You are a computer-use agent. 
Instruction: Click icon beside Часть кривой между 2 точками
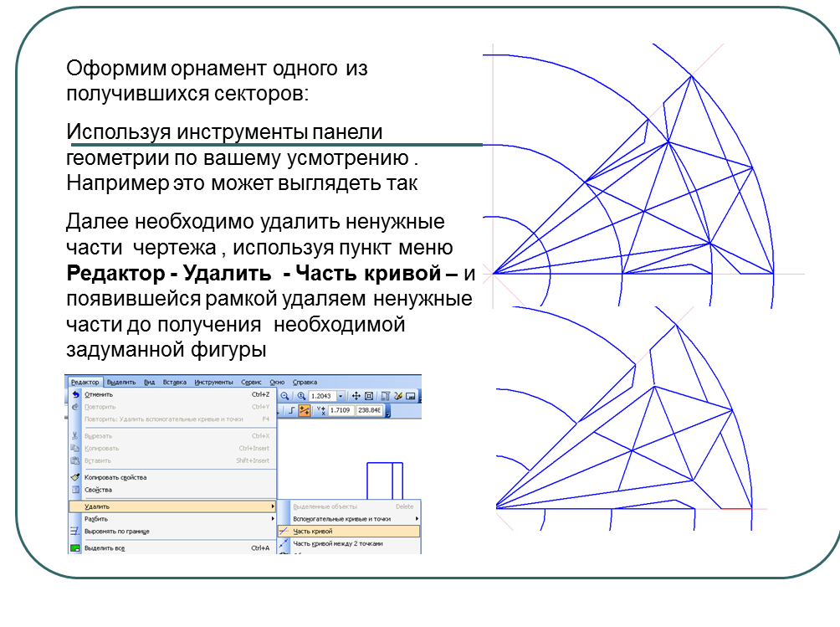[x=284, y=543]
